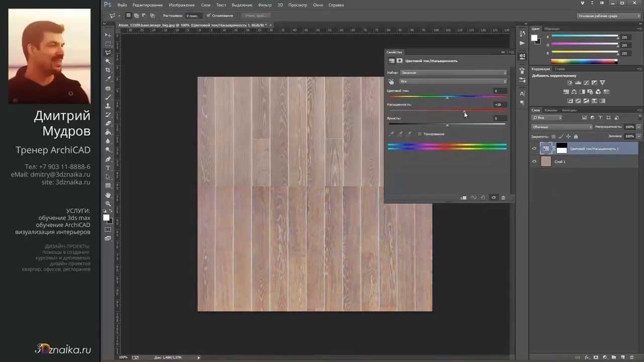Adjust the Цветовой тон hue slider
The width and height of the screenshot is (644, 362).
(447, 97)
